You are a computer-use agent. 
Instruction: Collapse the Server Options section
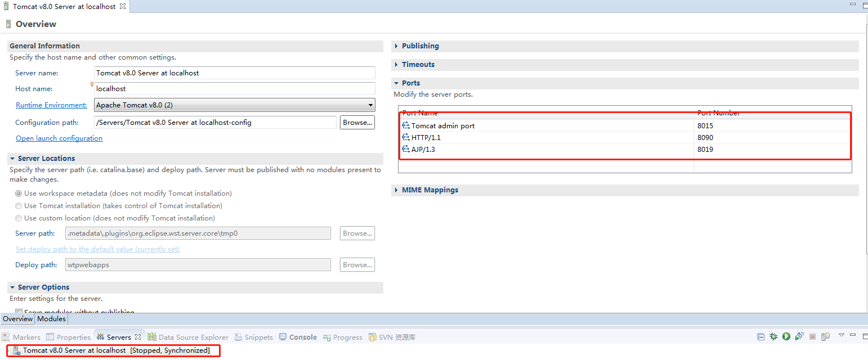click(x=12, y=287)
